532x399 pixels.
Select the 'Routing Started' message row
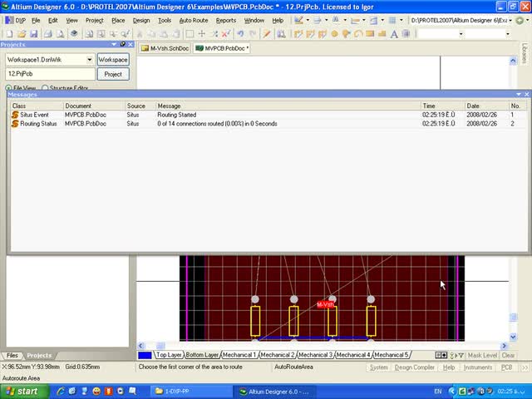coord(268,115)
